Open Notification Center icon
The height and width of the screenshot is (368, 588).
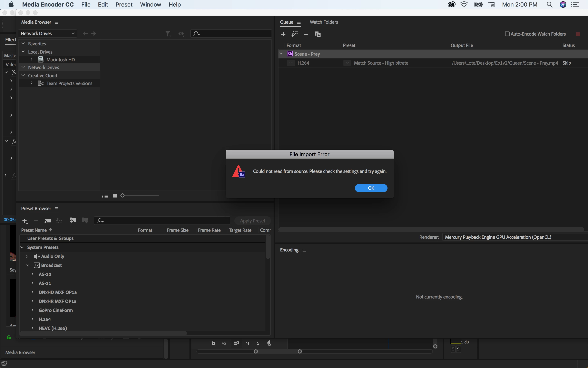575,5
